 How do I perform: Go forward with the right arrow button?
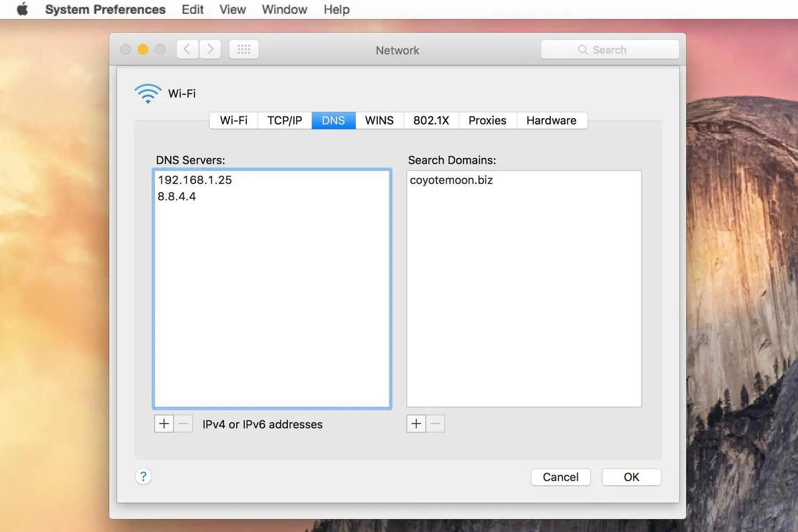point(210,49)
